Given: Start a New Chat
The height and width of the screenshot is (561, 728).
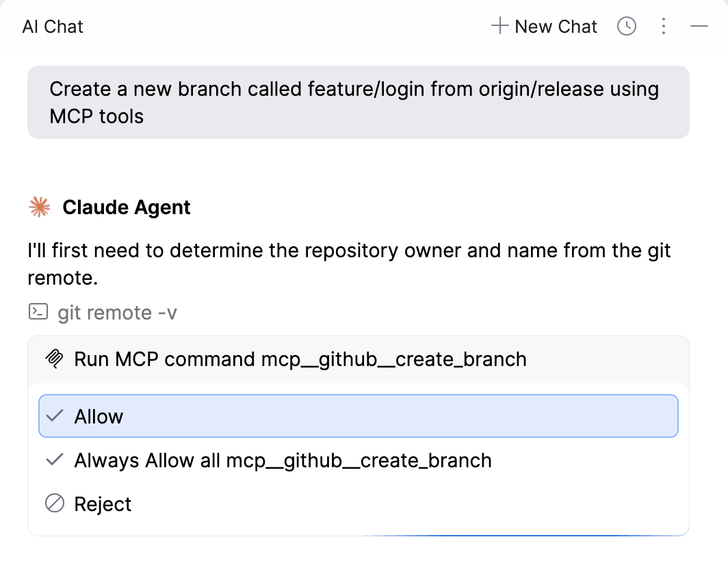Looking at the screenshot, I should point(544,27).
